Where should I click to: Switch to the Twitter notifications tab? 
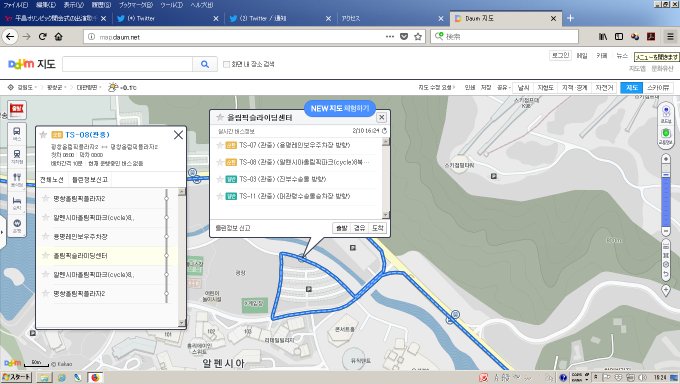click(280, 18)
